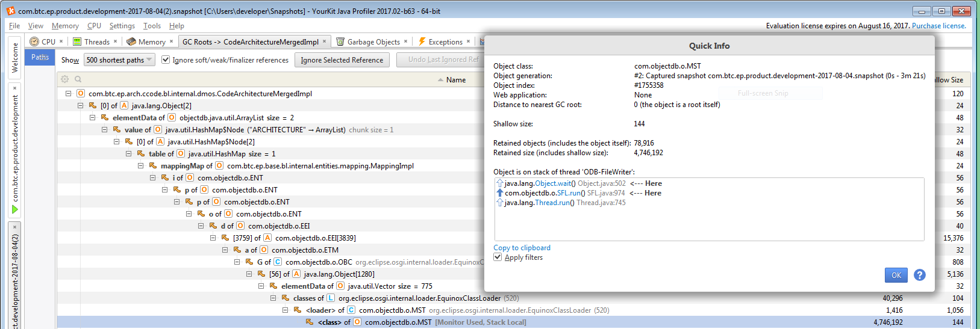This screenshot has height=329, width=980.
Task: Open the CPU menu
Action: point(94,26)
